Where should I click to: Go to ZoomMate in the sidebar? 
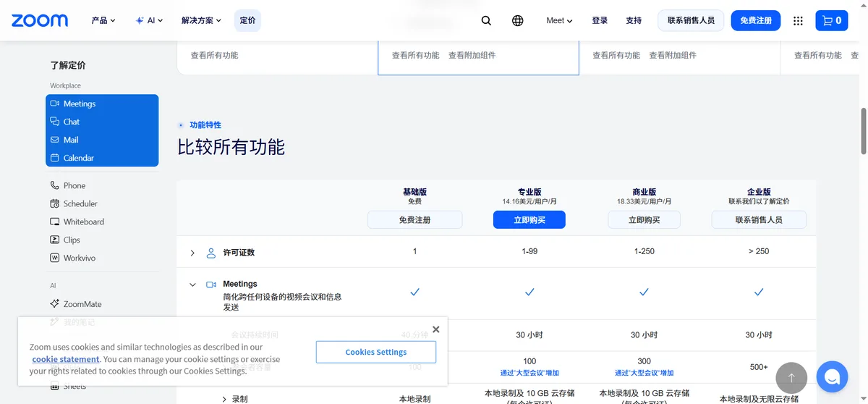(82, 304)
